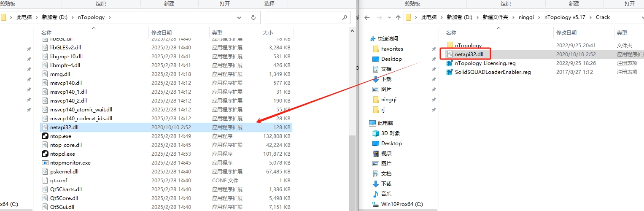The image size is (644, 211).
Task: Click the search box in left window
Action: (x=304, y=18)
